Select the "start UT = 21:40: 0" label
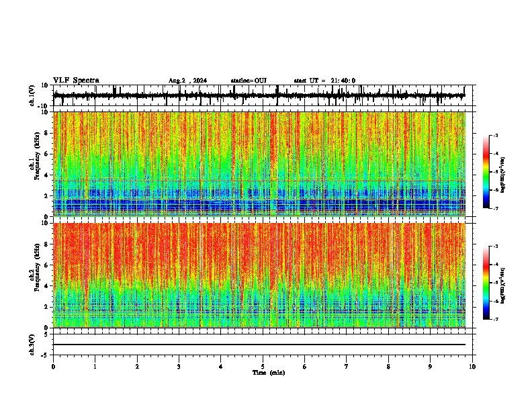 pyautogui.click(x=324, y=81)
